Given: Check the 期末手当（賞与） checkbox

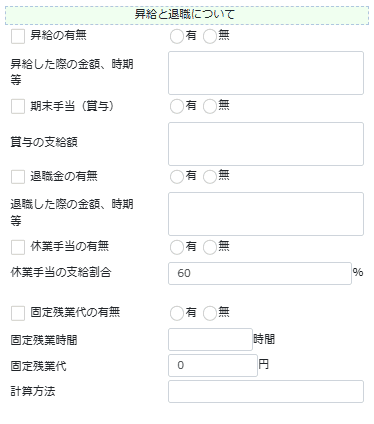Looking at the screenshot, I should click(18, 107).
